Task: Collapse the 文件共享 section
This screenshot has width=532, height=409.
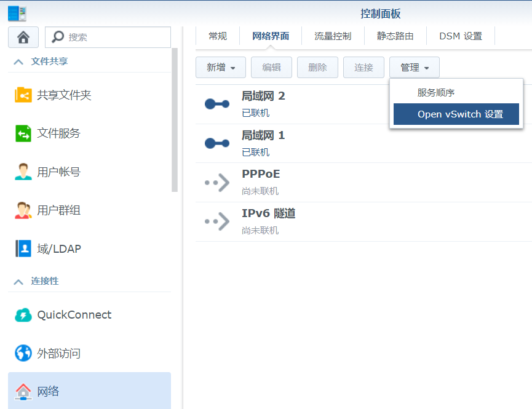Action: [19, 62]
